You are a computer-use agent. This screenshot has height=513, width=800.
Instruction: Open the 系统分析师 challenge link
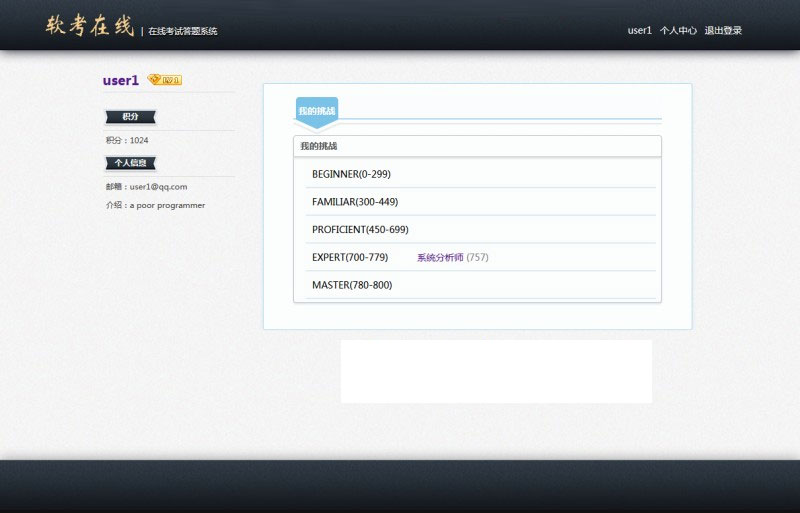pos(440,258)
